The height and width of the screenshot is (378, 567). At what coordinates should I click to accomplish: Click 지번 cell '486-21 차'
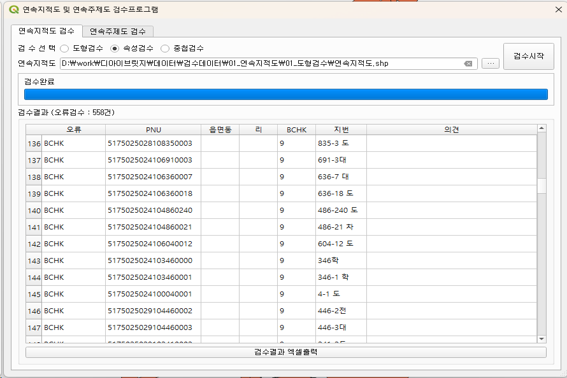(341, 227)
